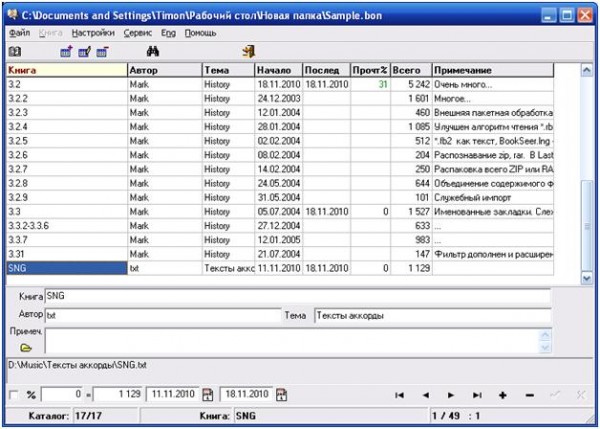The width and height of the screenshot is (600, 429).
Task: Go to first record navigator button
Action: 399,395
